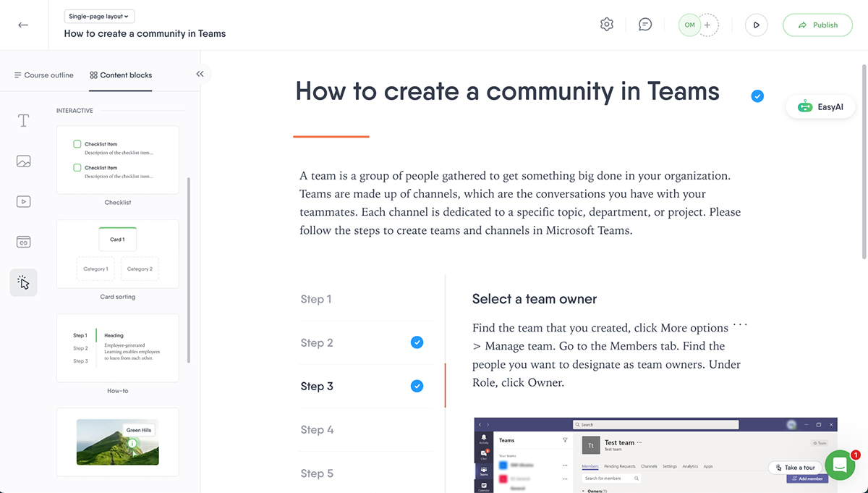Open the Single-page layout dropdown
This screenshot has width=868, height=493.
point(99,16)
